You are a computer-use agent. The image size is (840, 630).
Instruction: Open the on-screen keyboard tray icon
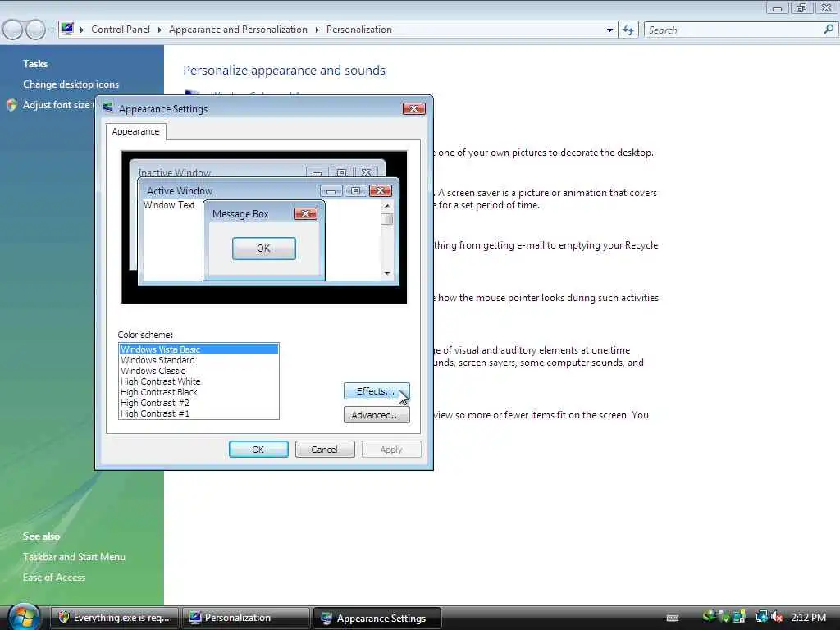click(x=673, y=618)
